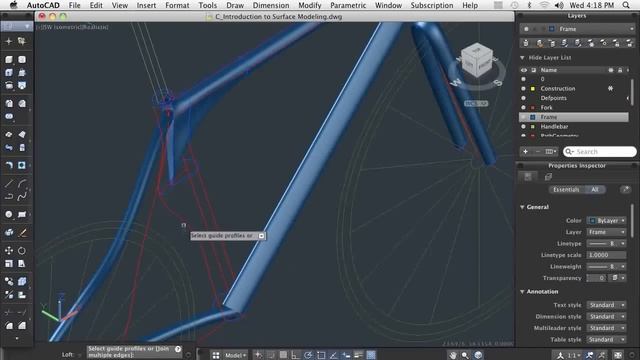
Task: Open the Model space dropdown in status bar
Action: [236, 355]
